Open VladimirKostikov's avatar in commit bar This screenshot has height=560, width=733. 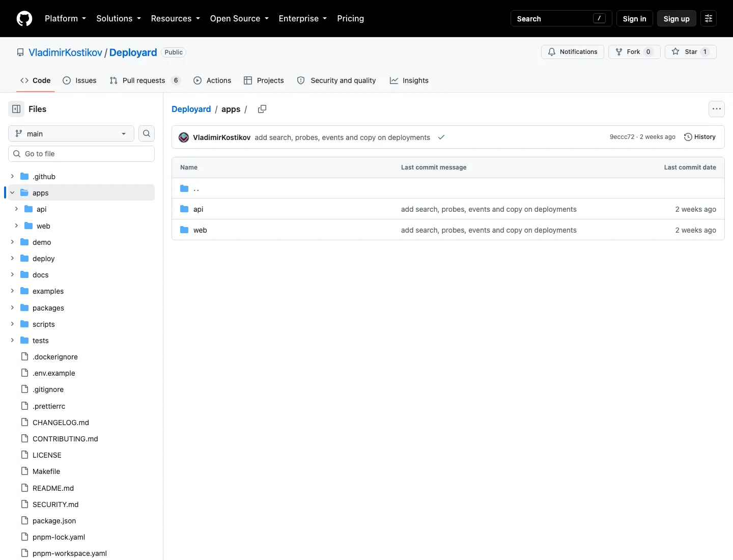click(184, 137)
